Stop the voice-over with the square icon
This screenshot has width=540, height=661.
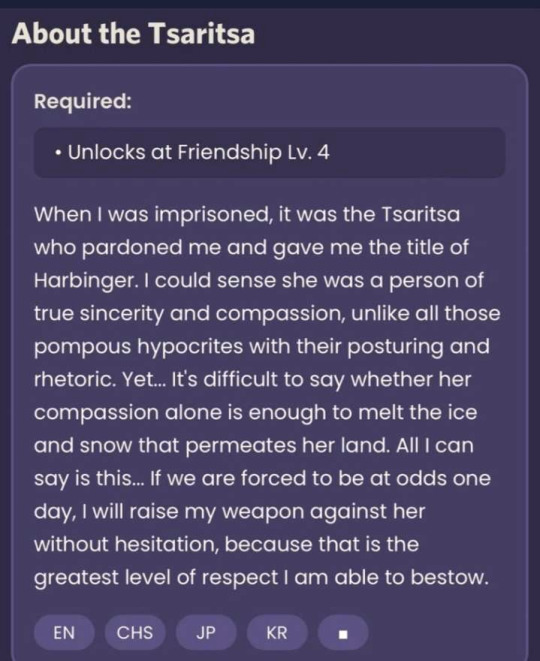pyautogui.click(x=343, y=633)
